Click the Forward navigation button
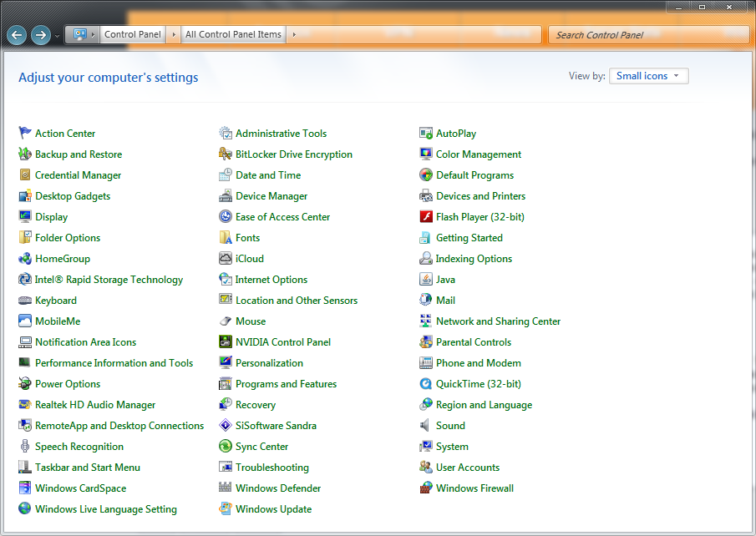 click(41, 35)
